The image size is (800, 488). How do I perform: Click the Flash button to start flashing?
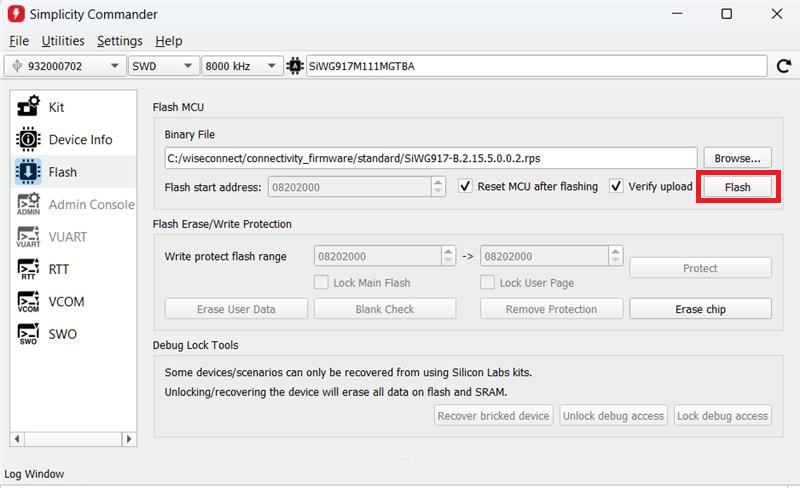737,187
